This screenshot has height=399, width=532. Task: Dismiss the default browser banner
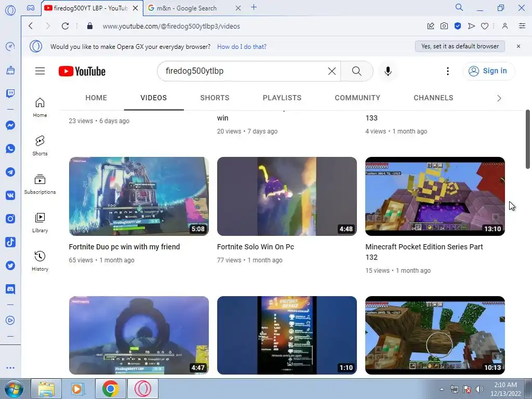click(x=518, y=46)
